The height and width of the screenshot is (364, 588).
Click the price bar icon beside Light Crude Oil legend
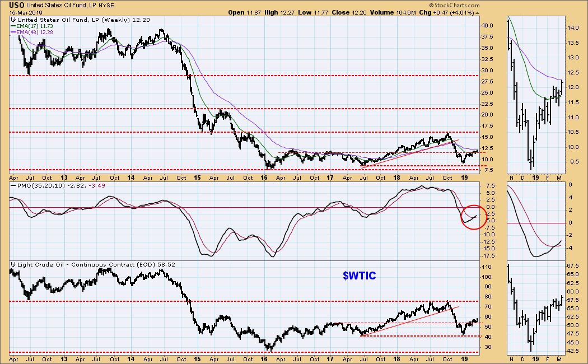point(13,265)
